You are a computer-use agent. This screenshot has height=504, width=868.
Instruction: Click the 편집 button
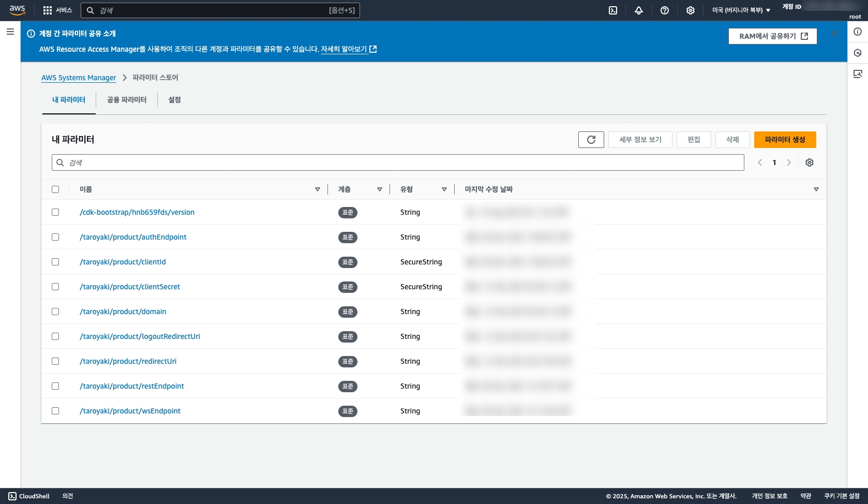point(694,140)
